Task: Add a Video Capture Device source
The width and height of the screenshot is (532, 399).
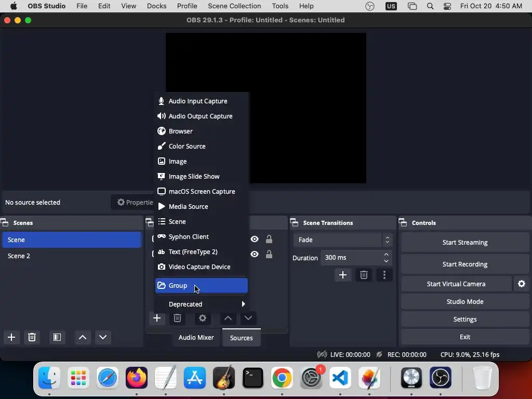Action: click(201, 267)
